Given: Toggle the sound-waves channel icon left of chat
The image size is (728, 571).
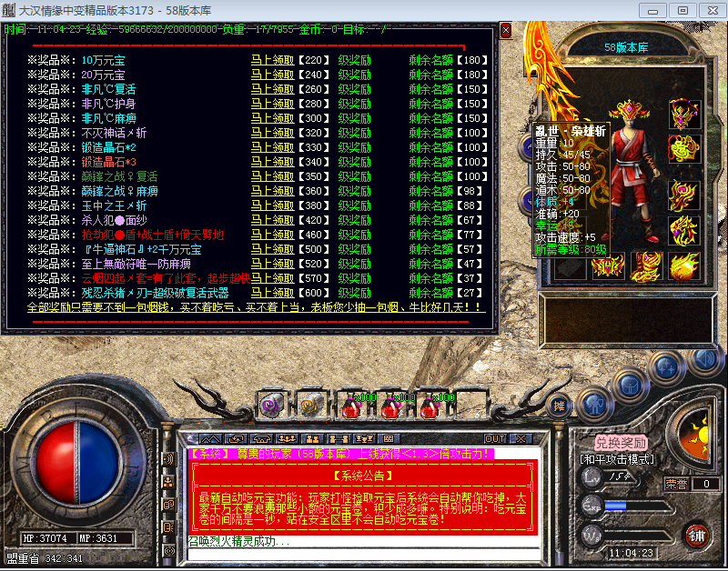Looking at the screenshot, I should [168, 459].
